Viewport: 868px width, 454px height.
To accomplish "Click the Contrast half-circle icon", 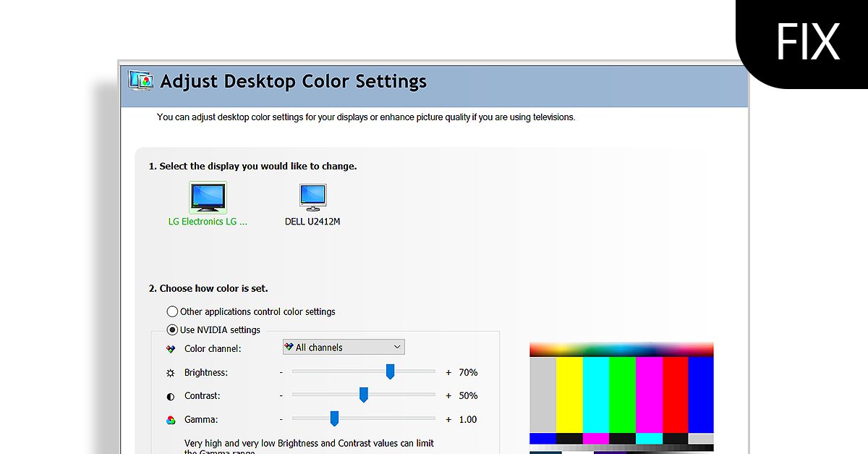I will [x=171, y=395].
